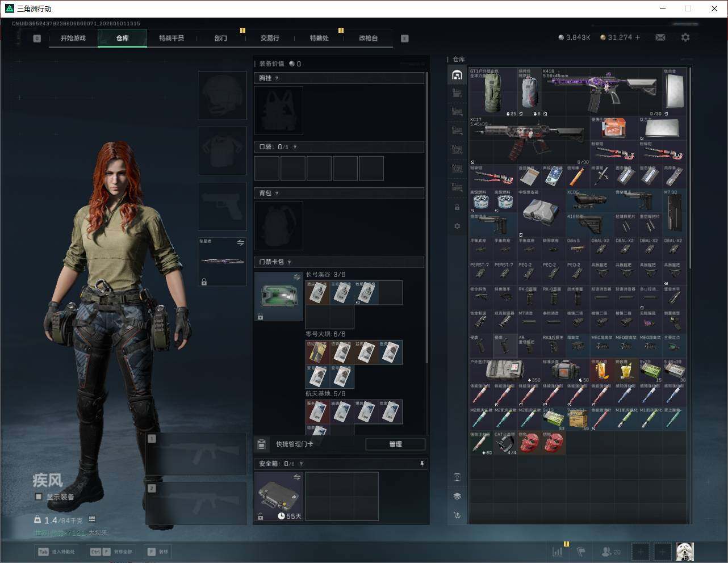Click the weight details list icon

click(92, 519)
